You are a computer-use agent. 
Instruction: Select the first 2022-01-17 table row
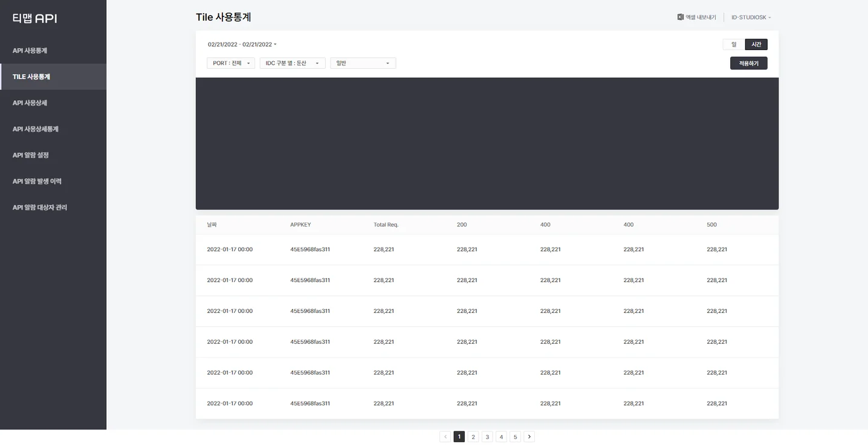[423, 249]
